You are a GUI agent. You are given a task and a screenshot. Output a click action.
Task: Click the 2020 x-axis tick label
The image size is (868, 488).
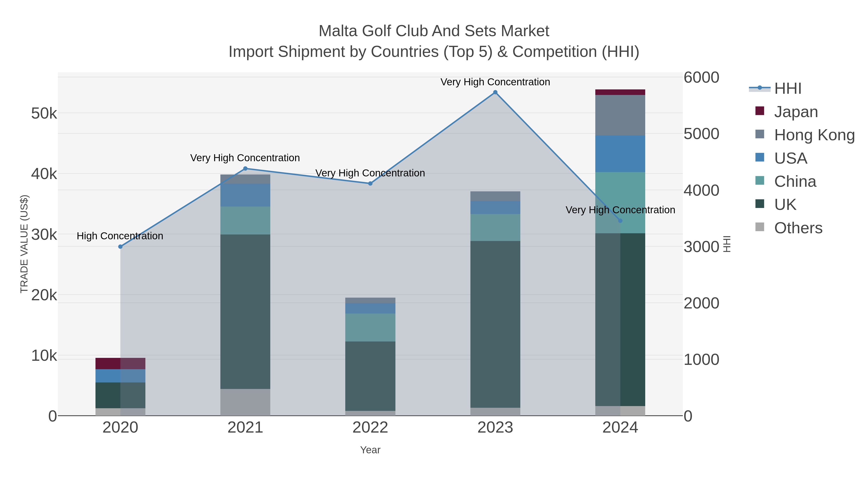(120, 428)
